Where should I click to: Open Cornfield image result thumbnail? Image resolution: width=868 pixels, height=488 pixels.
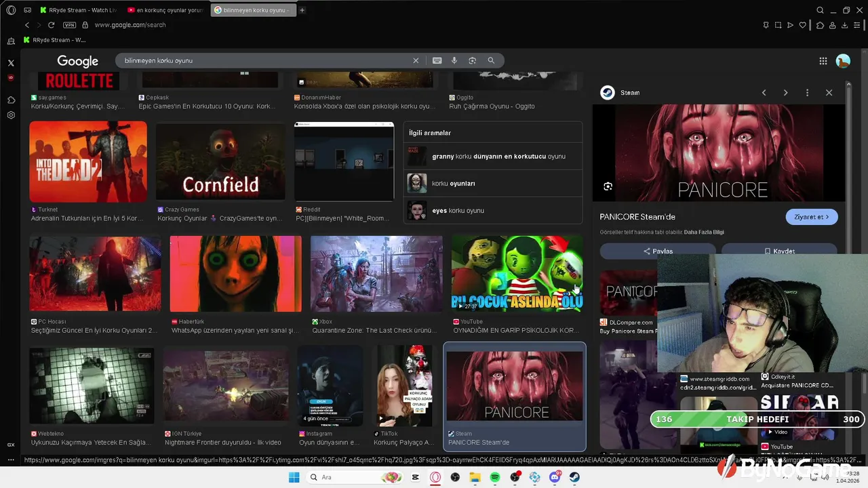click(220, 161)
